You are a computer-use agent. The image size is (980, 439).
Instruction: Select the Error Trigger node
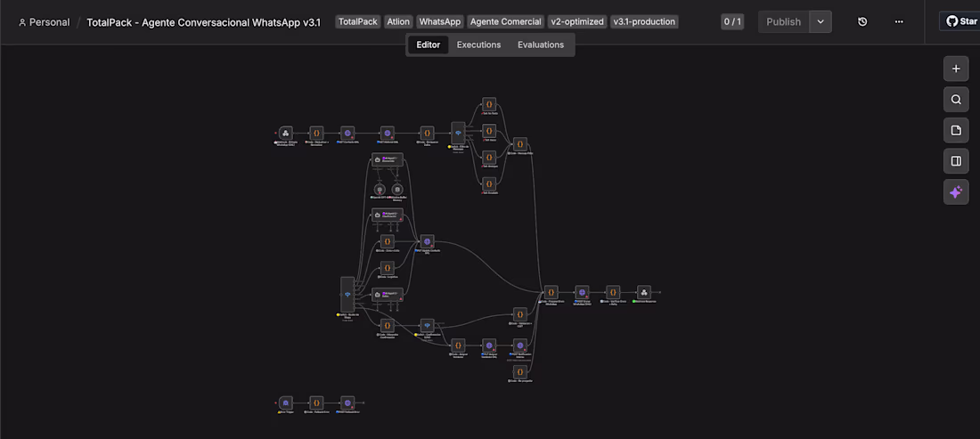tap(286, 402)
